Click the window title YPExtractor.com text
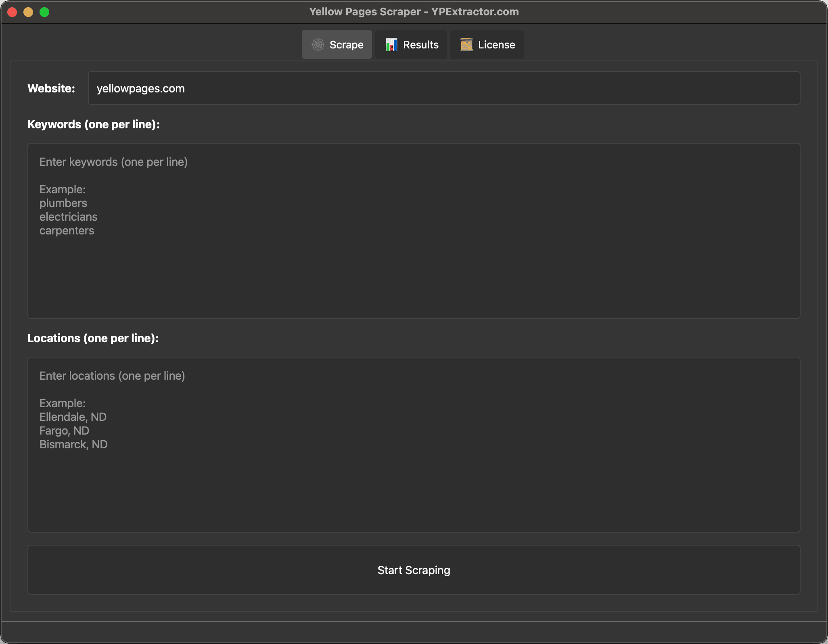 click(475, 12)
